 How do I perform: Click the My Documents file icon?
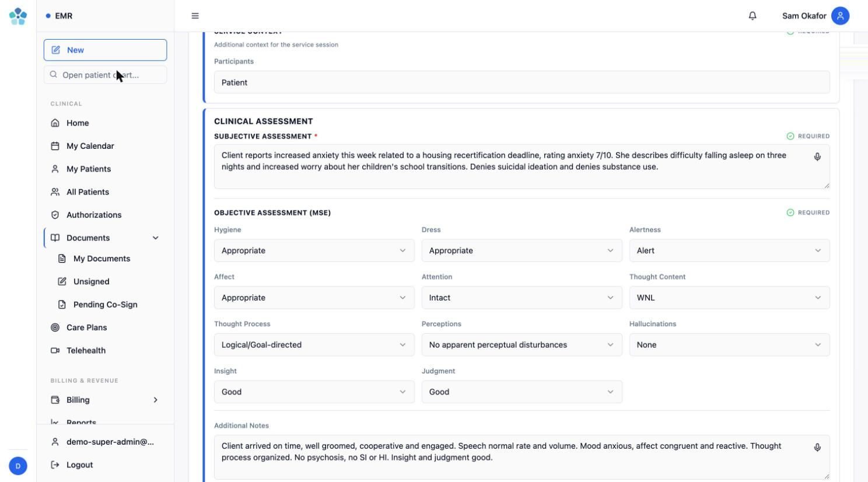(62, 259)
